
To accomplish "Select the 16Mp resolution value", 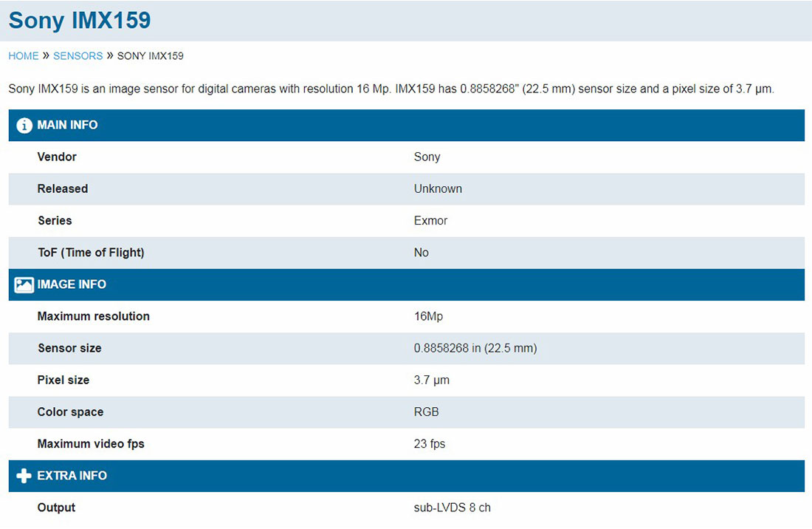I will click(428, 316).
